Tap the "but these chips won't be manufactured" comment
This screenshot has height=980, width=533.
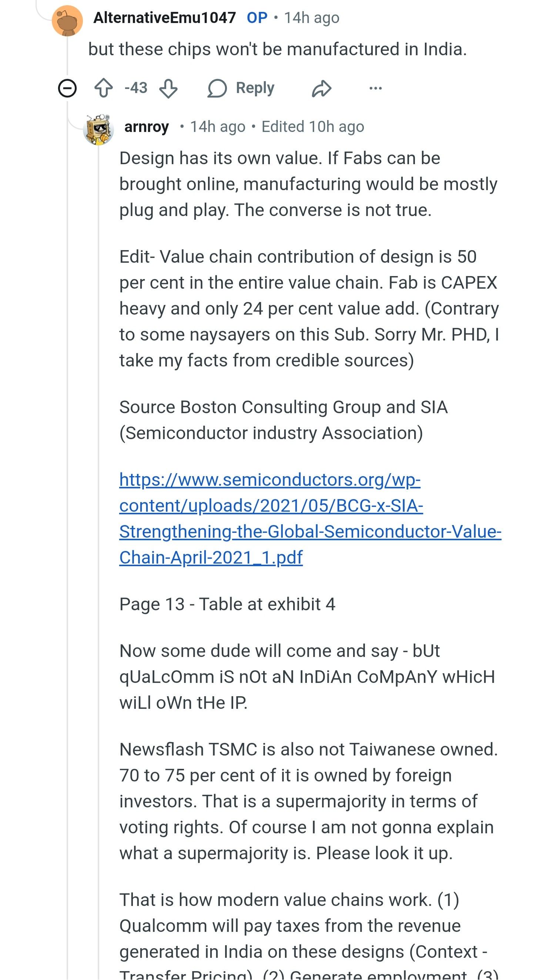pos(278,49)
